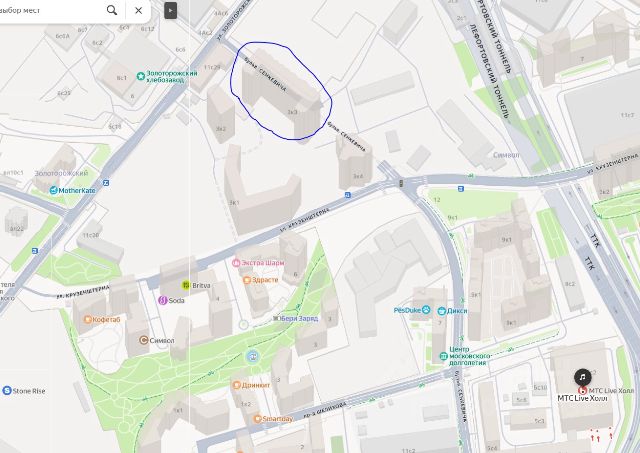Click the Дринкит coffee marker

[x=236, y=384]
